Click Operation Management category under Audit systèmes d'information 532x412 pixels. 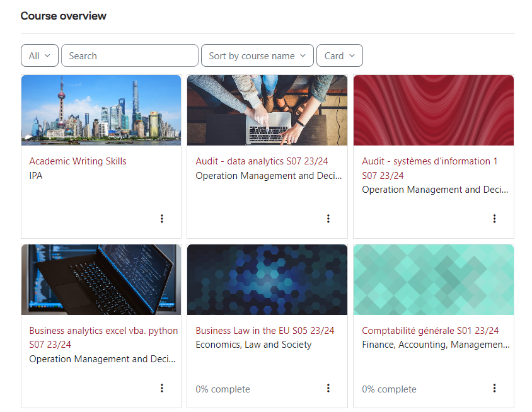coord(435,190)
